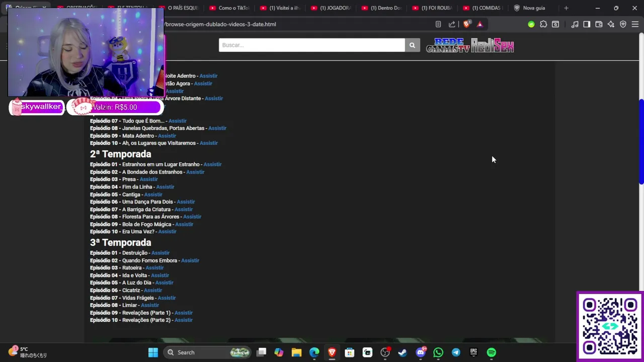Open the Brave Wallet icon
This screenshot has width=644, height=362.
tap(599, 24)
